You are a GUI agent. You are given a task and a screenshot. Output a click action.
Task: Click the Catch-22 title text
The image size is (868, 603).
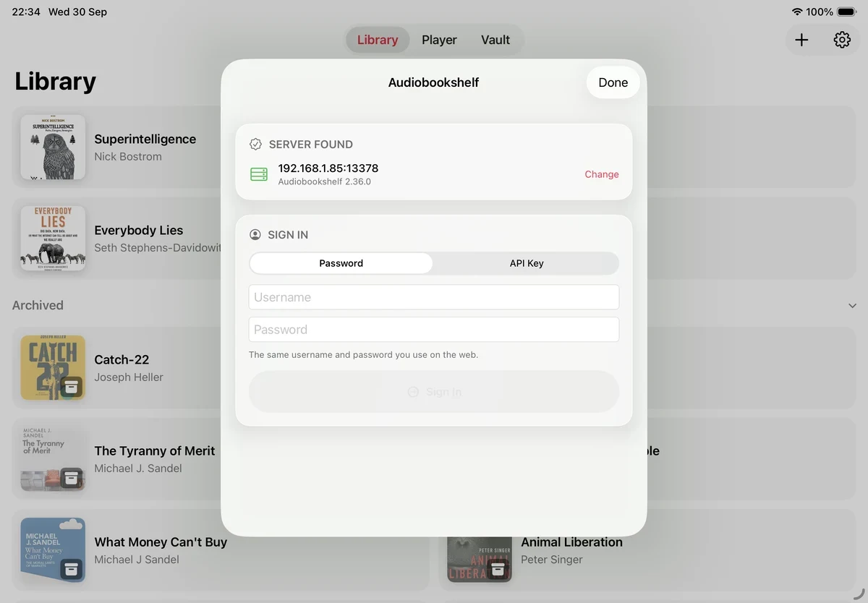(x=122, y=359)
